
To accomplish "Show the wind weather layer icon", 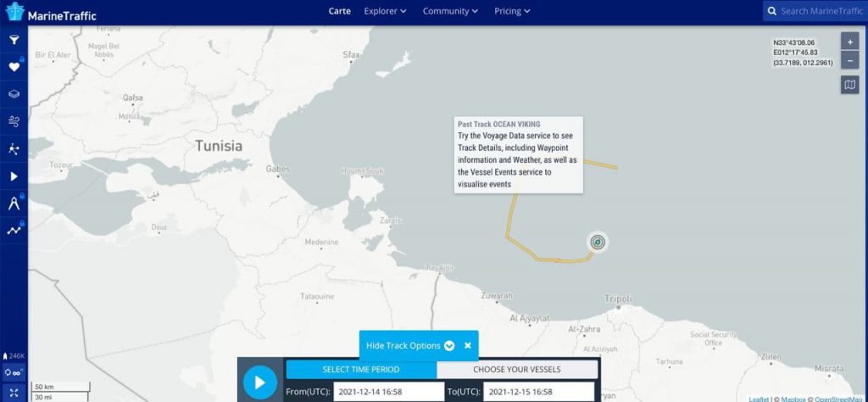I will [14, 121].
